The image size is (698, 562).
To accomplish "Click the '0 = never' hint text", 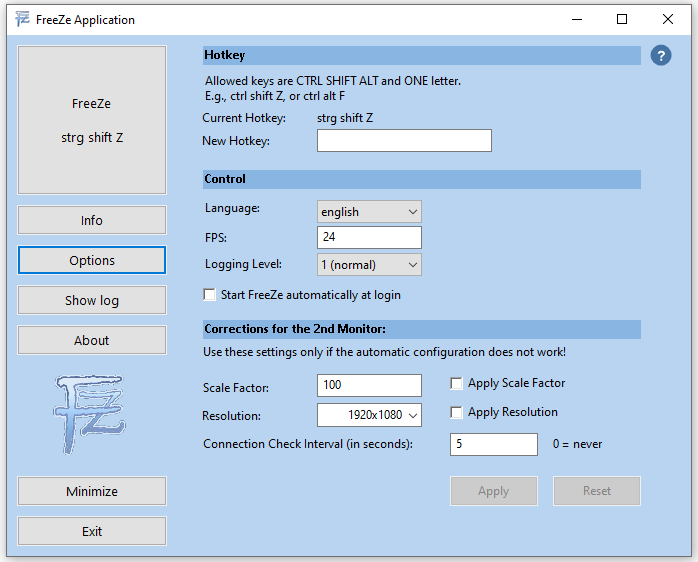I will coord(577,444).
